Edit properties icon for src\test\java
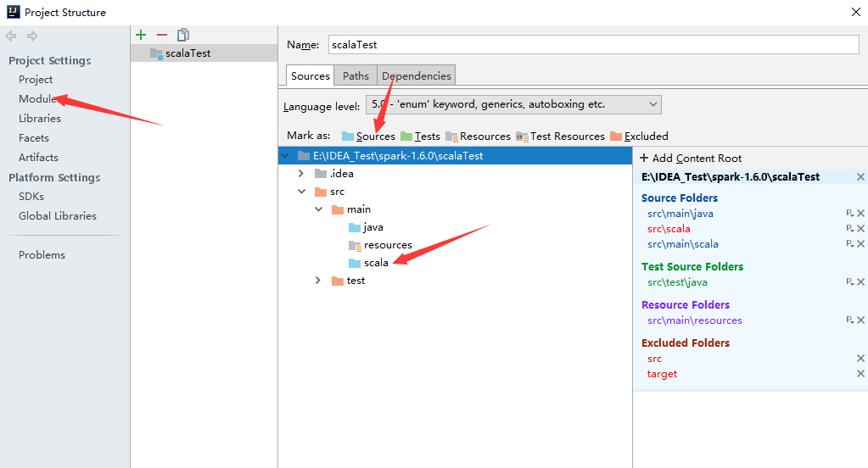 [x=849, y=281]
